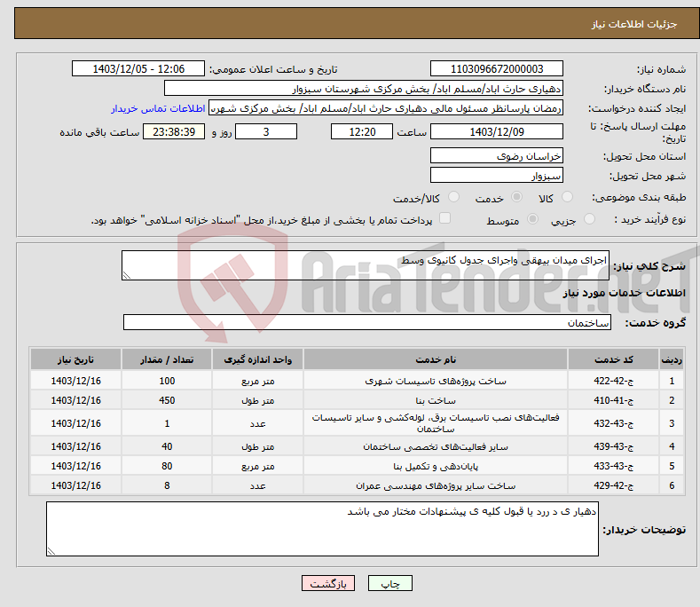Click service code ج-42-429
Viewport: 700px width, 607px height.
(x=613, y=485)
